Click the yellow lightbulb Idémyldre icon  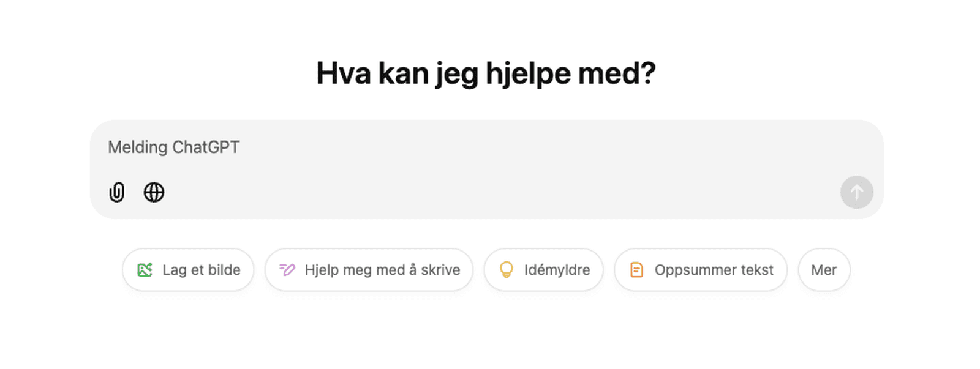click(507, 270)
